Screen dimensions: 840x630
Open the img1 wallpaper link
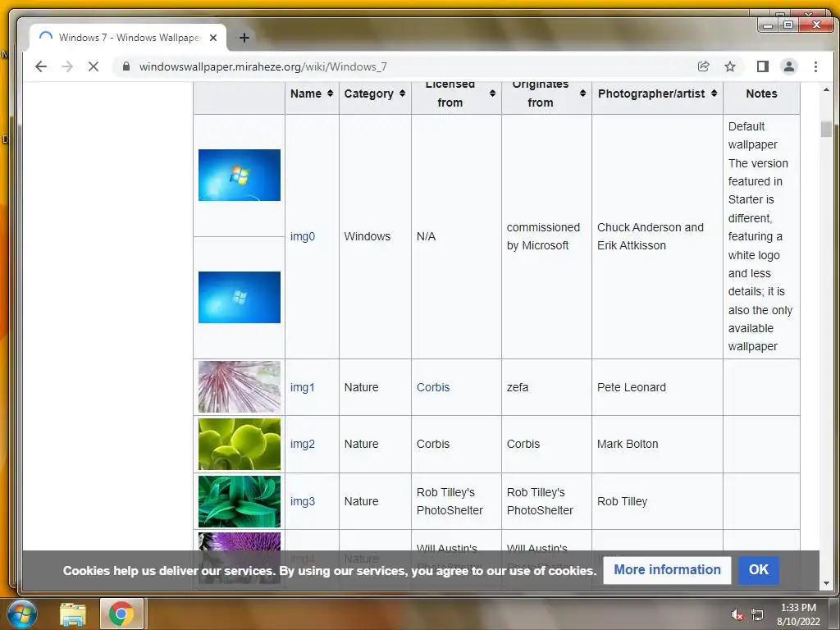tap(303, 387)
